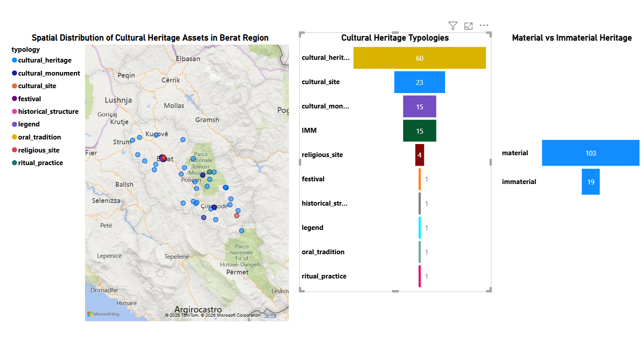Open the filter icon above typologies chart

453,26
